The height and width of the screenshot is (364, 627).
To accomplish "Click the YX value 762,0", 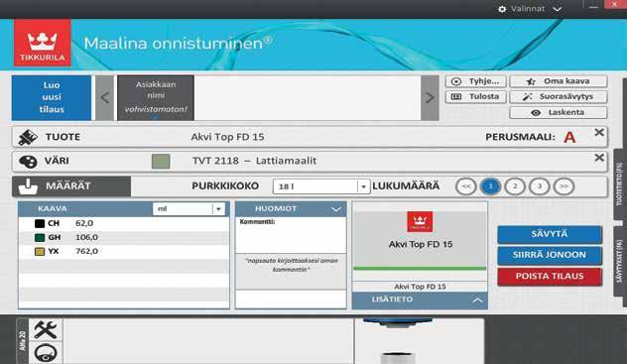I will click(x=86, y=251).
